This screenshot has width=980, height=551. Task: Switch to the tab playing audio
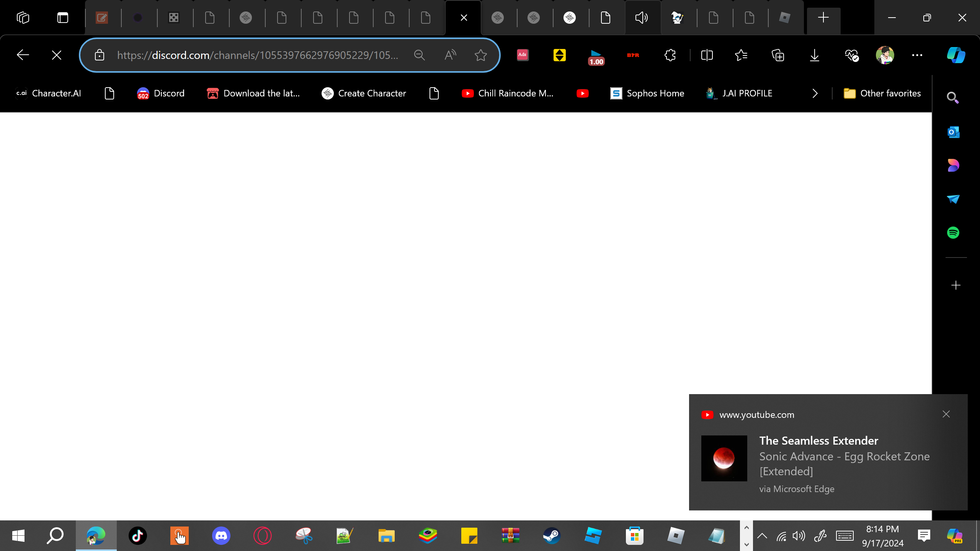(642, 18)
